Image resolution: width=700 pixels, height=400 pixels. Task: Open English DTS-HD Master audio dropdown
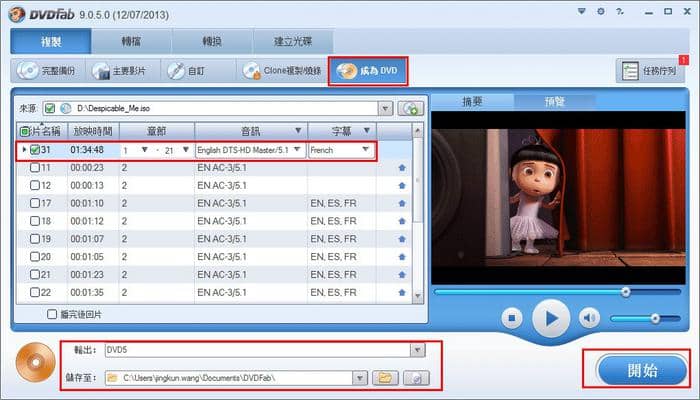tap(297, 150)
